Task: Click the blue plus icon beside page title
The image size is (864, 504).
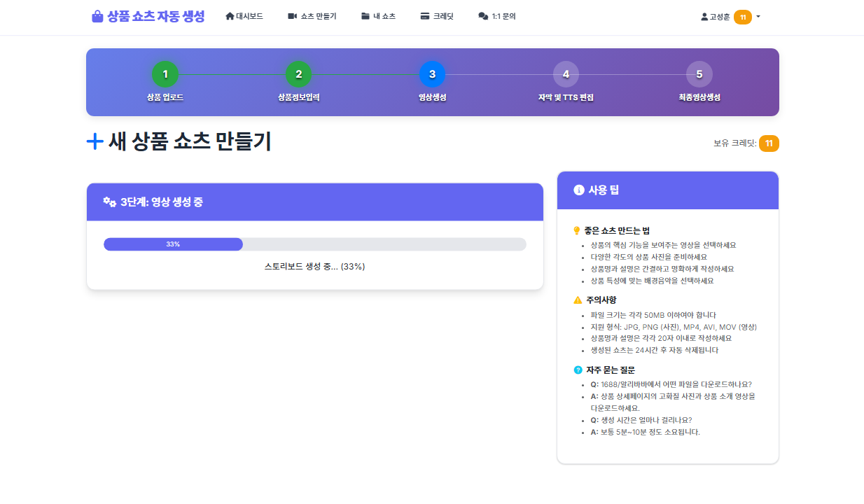Action: 95,141
